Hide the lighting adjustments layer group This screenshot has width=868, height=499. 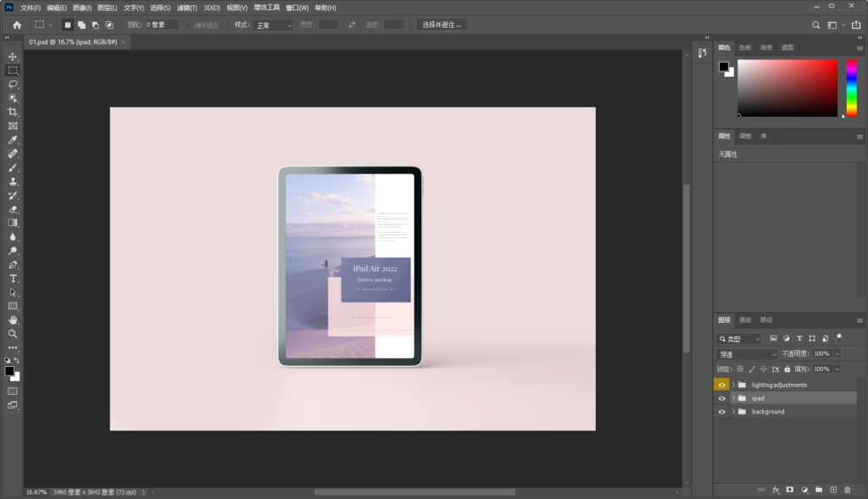721,385
